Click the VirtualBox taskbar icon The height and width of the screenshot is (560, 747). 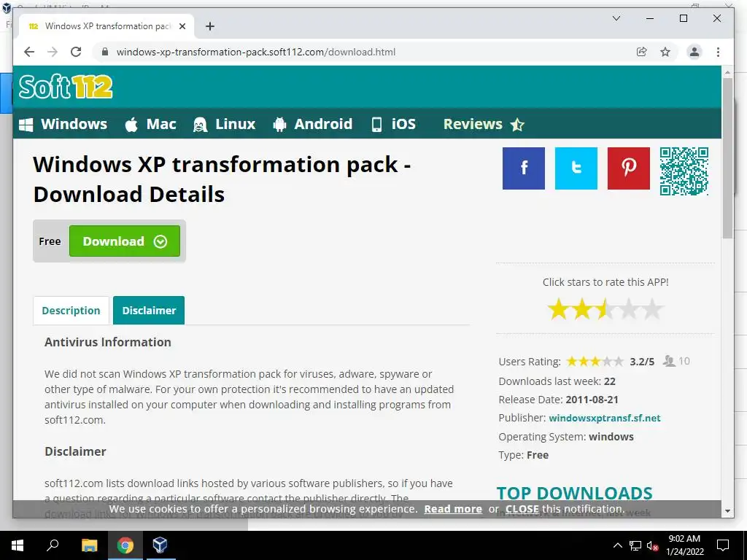[x=160, y=545]
